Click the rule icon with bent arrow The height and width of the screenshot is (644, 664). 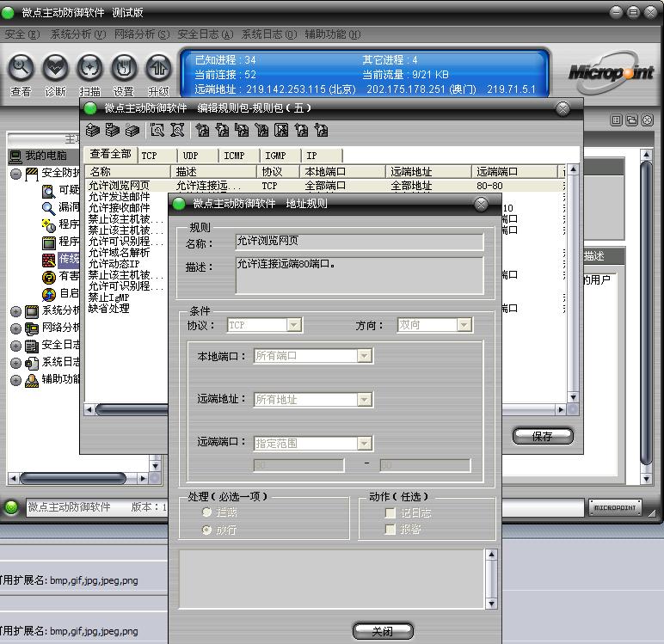pos(242,130)
